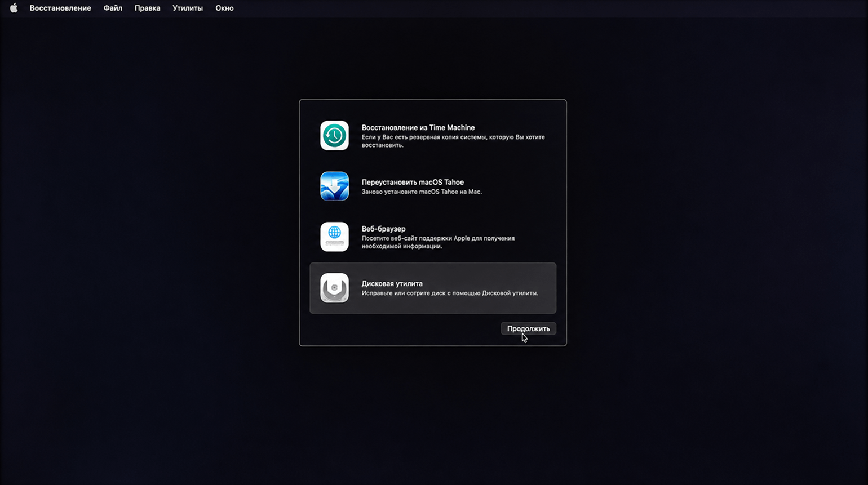Open the Правка menu

147,8
